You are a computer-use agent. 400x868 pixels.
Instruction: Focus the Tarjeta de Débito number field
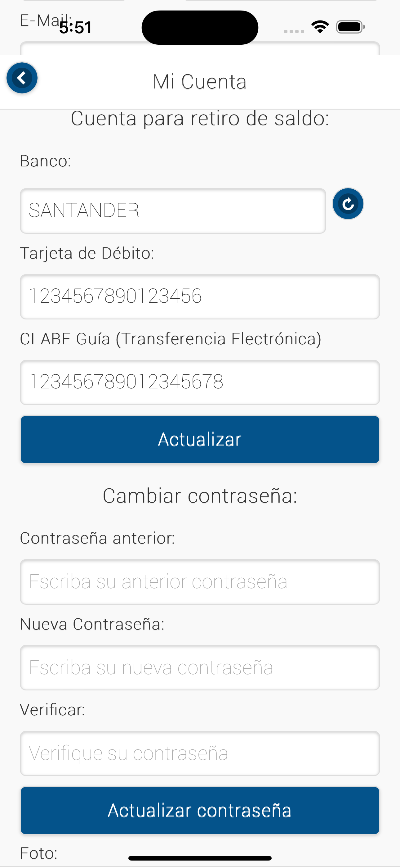[x=200, y=296]
